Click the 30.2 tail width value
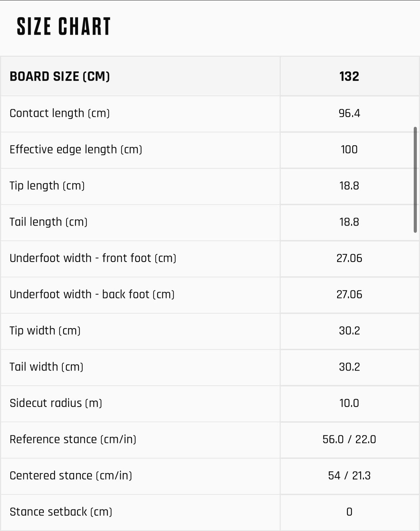420x531 pixels. click(349, 367)
